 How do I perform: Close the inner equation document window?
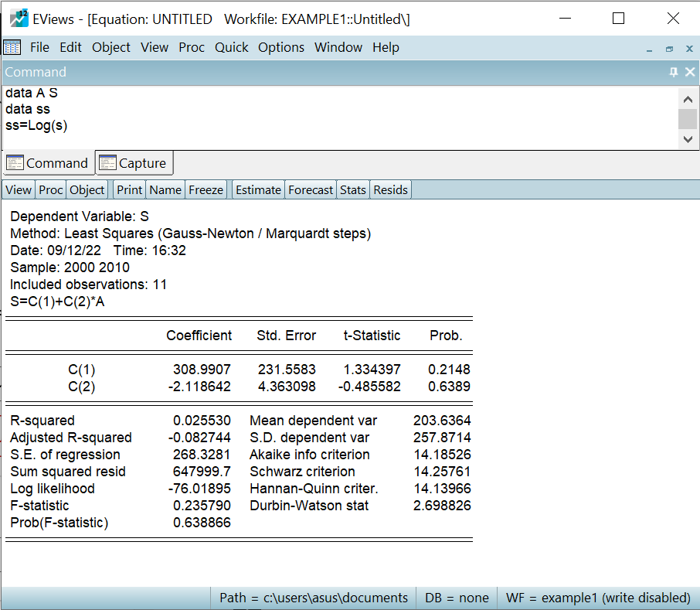point(689,49)
